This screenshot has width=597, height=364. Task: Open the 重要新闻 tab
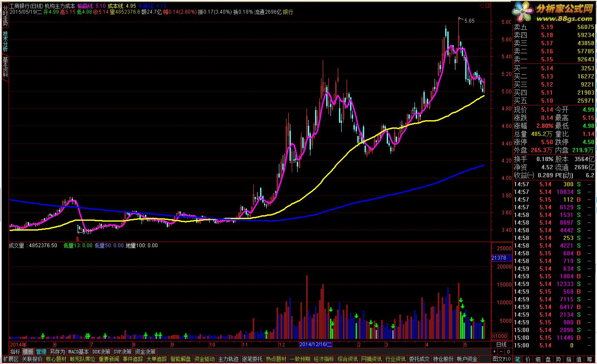coord(109,359)
